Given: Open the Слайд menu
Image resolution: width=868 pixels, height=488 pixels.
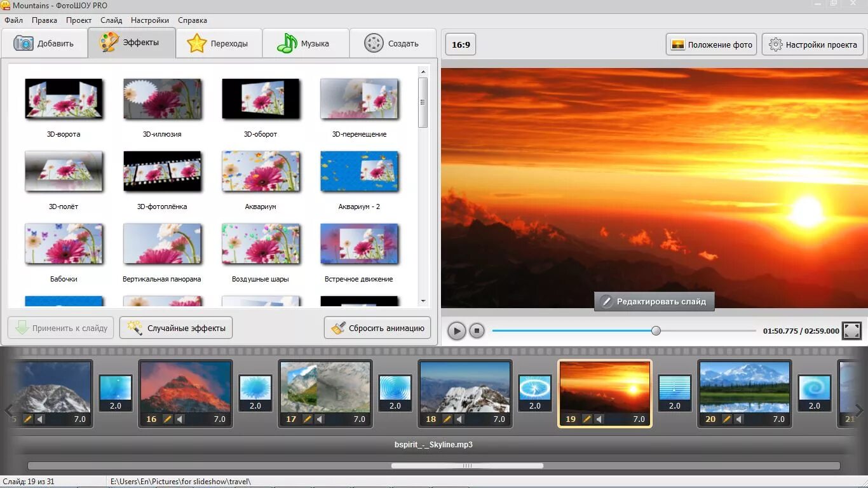Looking at the screenshot, I should pyautogui.click(x=111, y=20).
